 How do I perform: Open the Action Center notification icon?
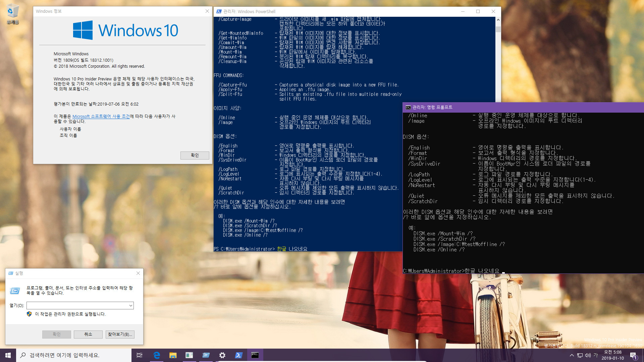pos(633,355)
